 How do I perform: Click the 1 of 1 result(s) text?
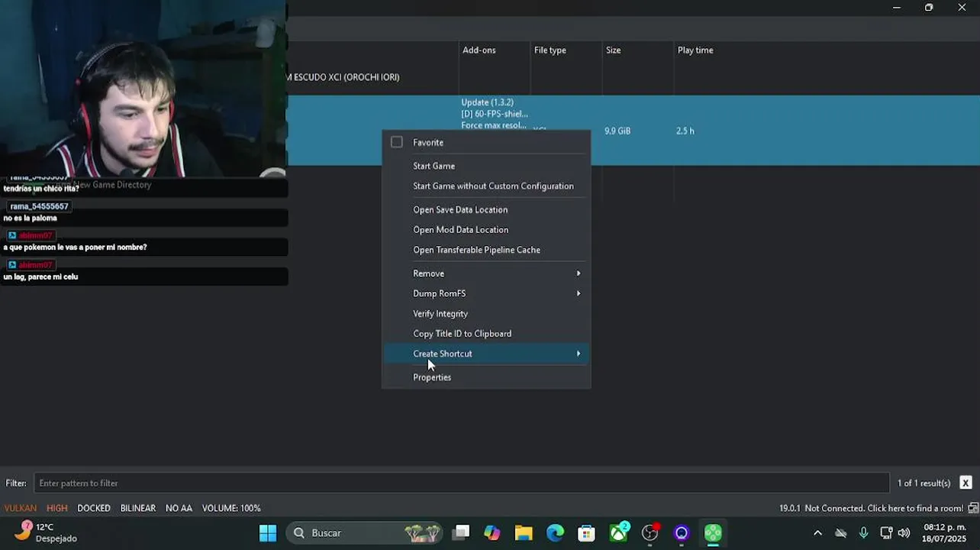(x=924, y=483)
